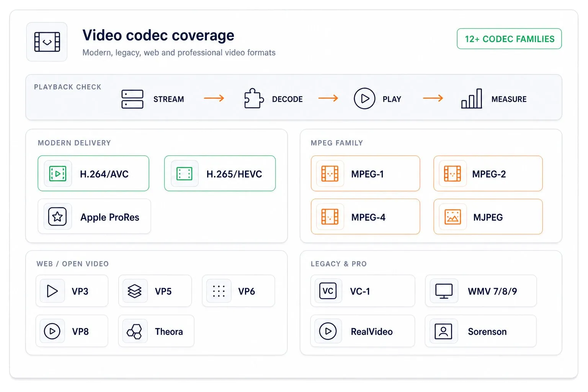This screenshot has height=392, width=588.
Task: Select the H.265/HEVC codec card
Action: (x=220, y=173)
